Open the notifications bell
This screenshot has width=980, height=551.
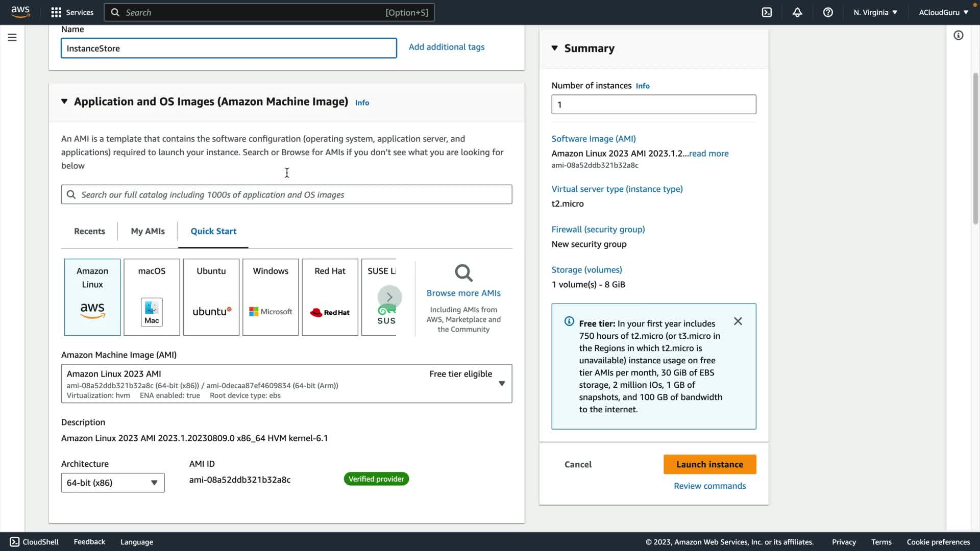(x=797, y=12)
